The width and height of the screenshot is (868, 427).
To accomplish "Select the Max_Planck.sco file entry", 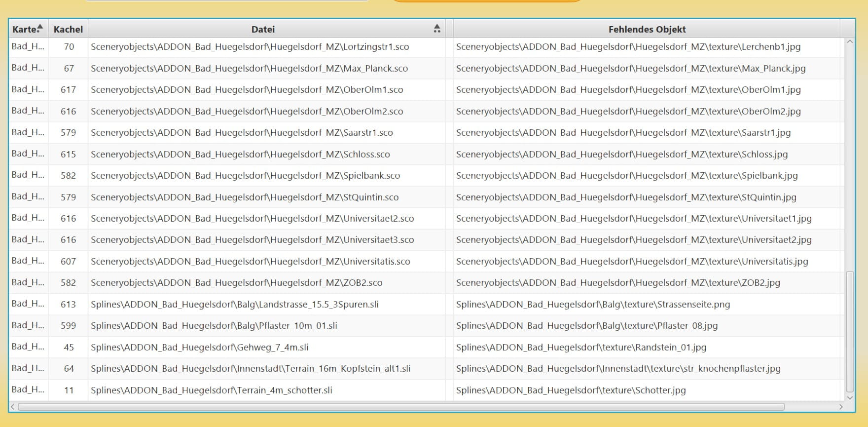I will 249,69.
